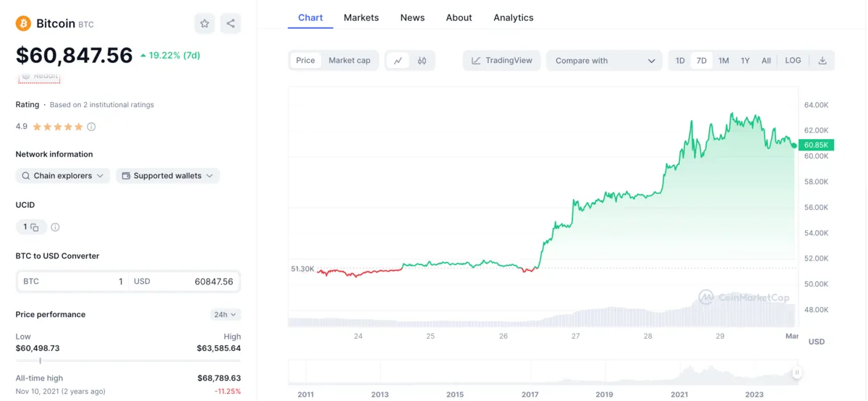
Task: Set chart range to 1M
Action: click(x=723, y=61)
